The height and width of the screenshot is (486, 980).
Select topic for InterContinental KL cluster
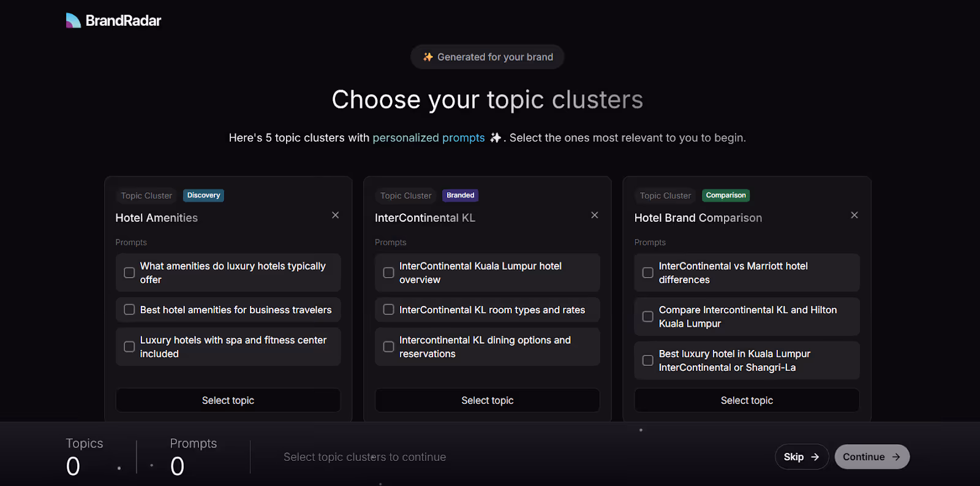pos(488,400)
